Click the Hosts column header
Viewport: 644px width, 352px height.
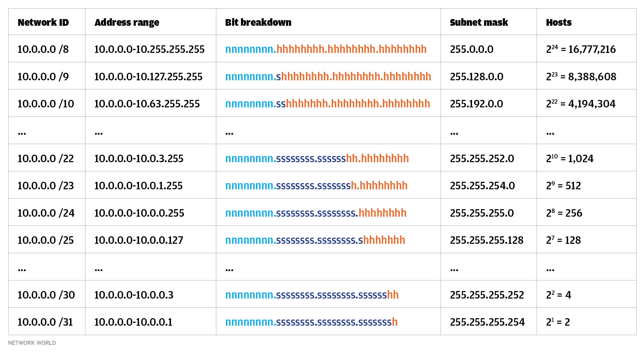point(559,22)
